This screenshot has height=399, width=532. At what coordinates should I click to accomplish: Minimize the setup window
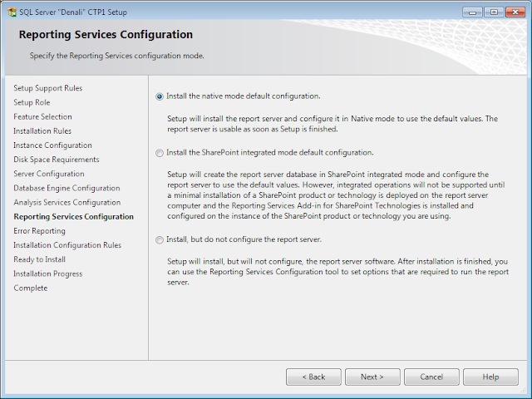[x=473, y=12]
